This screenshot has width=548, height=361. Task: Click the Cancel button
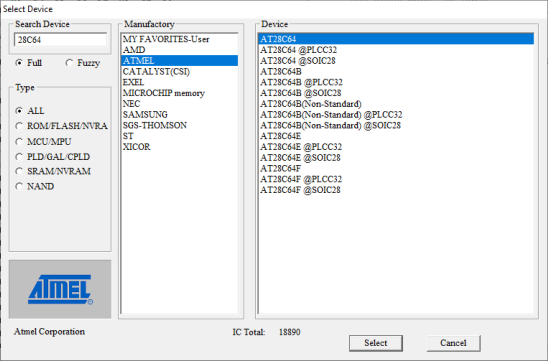[453, 343]
